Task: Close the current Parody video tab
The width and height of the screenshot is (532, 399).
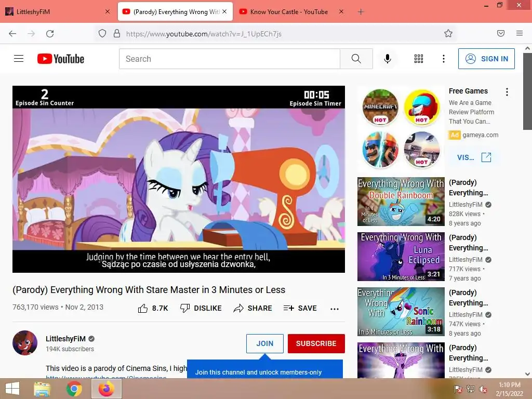Action: (224, 11)
